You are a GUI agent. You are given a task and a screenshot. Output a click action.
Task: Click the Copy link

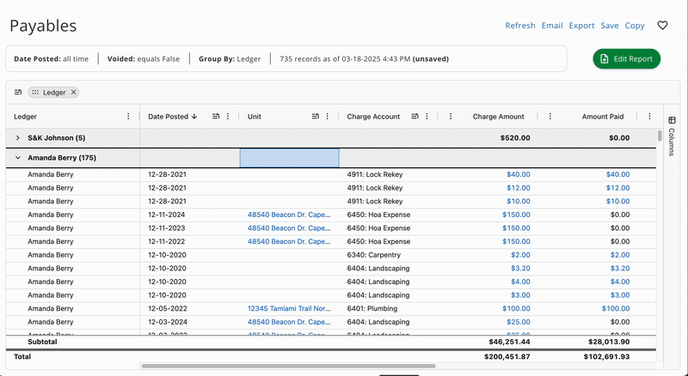coord(634,25)
